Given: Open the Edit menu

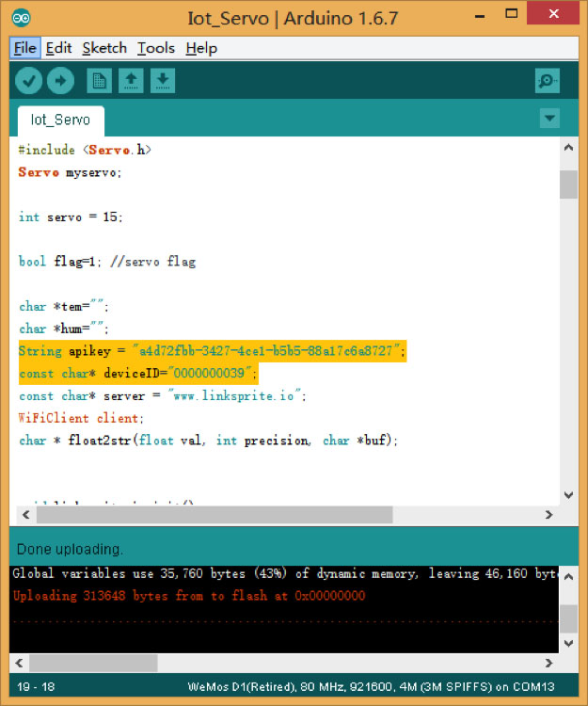Looking at the screenshot, I should click(58, 48).
